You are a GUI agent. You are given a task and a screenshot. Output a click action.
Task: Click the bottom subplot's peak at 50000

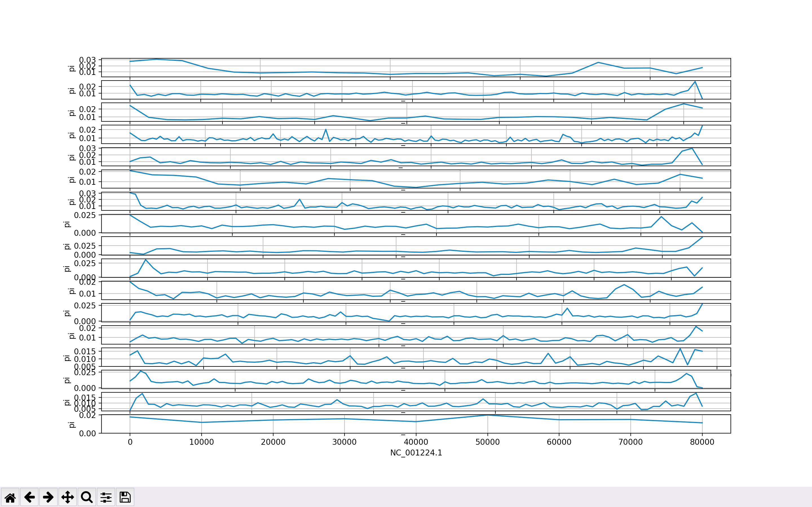pyautogui.click(x=487, y=415)
